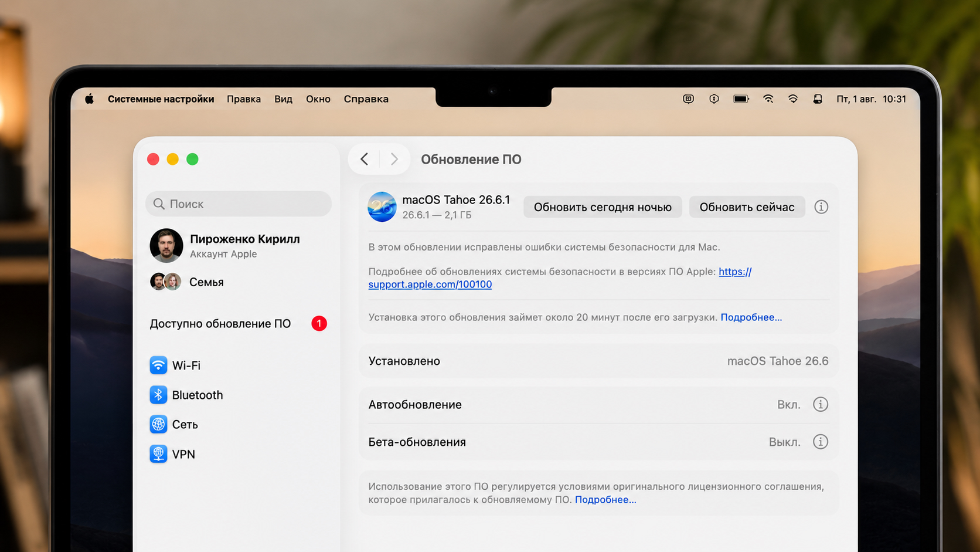Viewport: 980px width, 552px height.
Task: Open the Пироженко Кирилл profile photo
Action: pyautogui.click(x=166, y=245)
